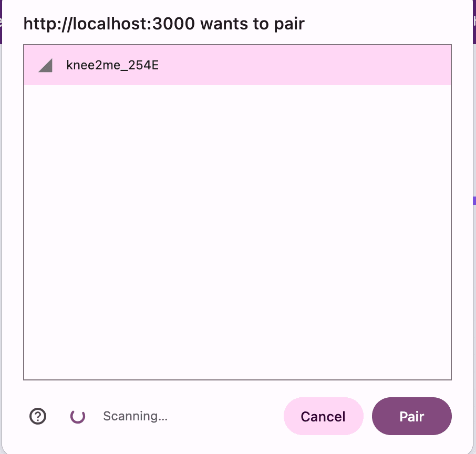This screenshot has width=476, height=454.
Task: Click the Bluetooth signal indicator for knee2me_254E
Action: click(x=45, y=65)
